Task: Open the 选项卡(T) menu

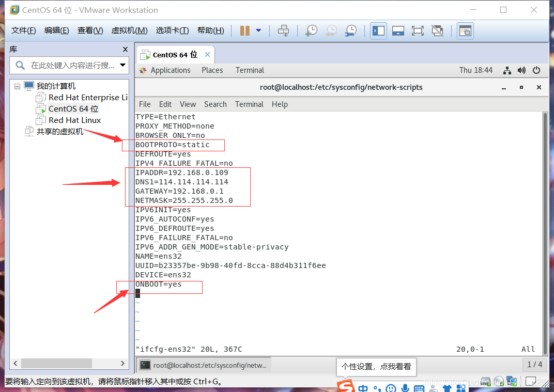Action: pos(173,30)
